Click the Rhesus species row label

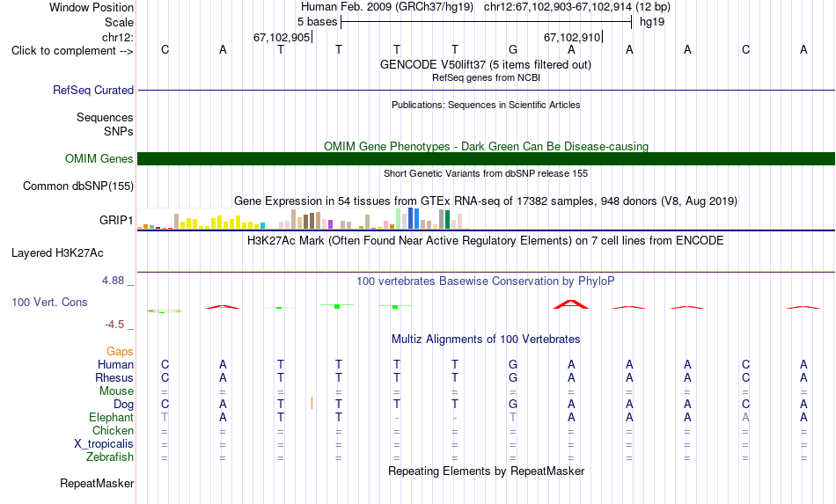click(x=114, y=377)
